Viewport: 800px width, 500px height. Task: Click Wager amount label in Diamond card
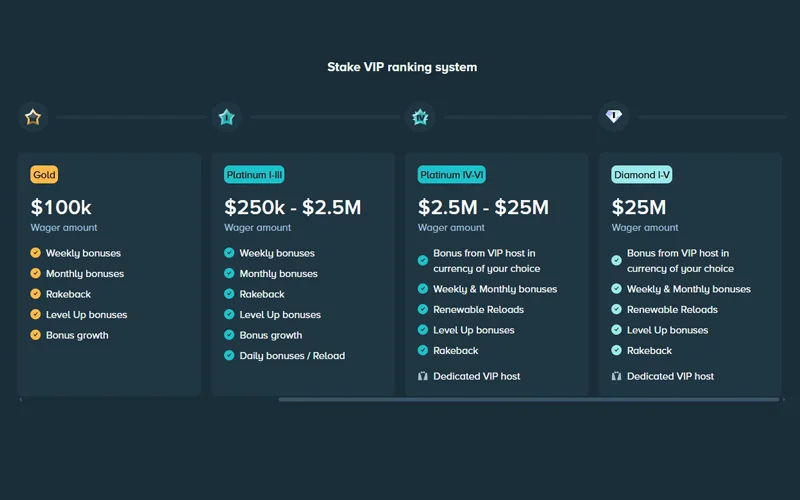pos(645,228)
